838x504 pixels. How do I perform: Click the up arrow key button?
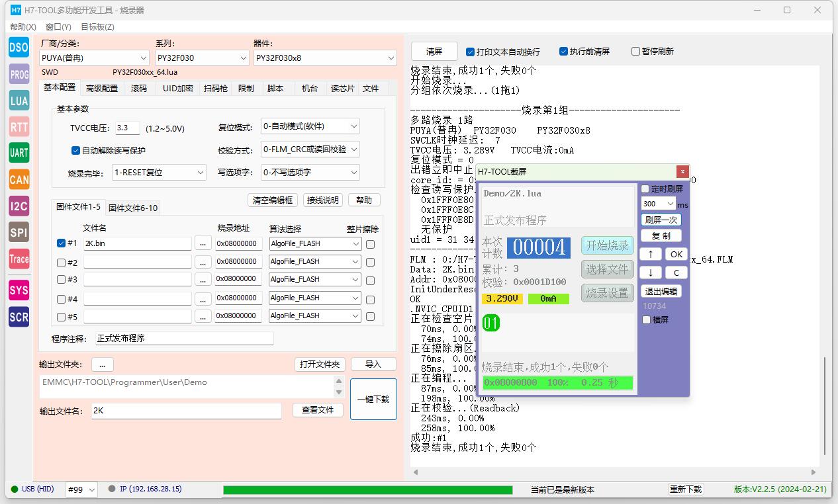tap(651, 254)
